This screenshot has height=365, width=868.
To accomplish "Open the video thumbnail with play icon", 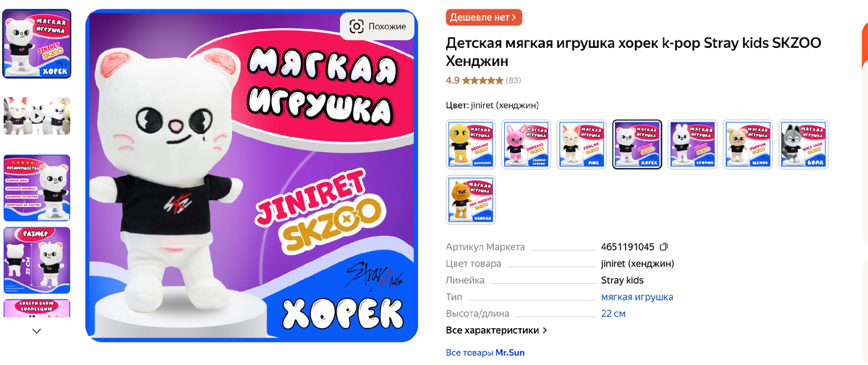I will coord(37,116).
